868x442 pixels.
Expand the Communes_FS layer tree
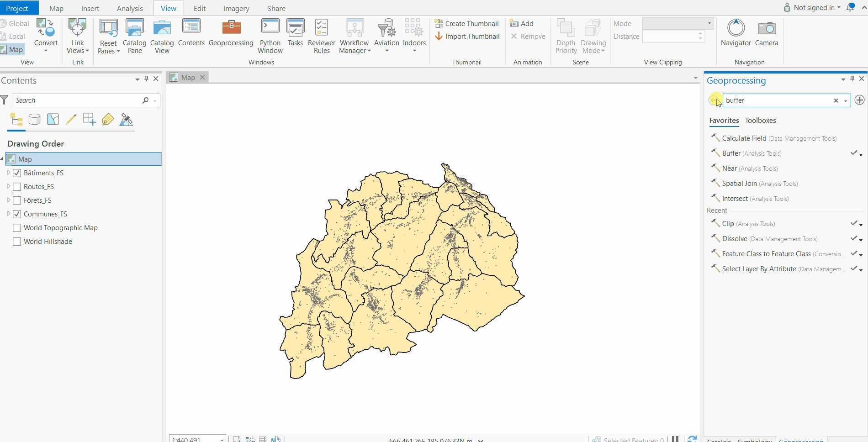click(x=9, y=214)
